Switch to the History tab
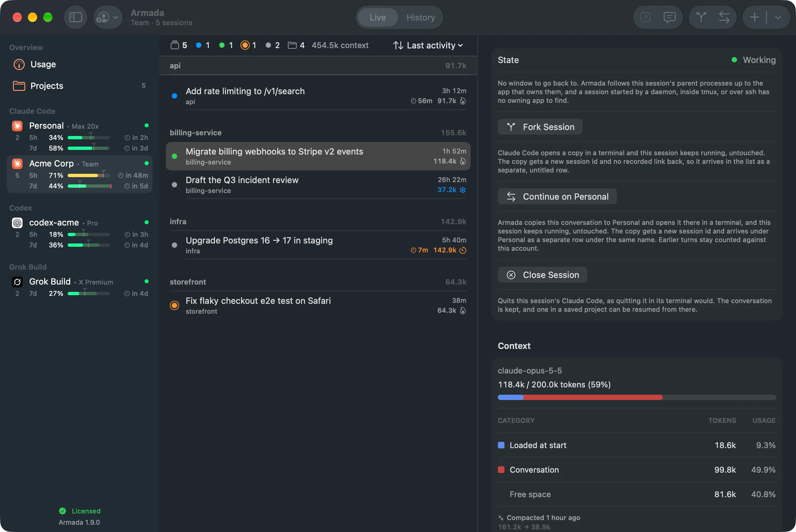The image size is (796, 532). [x=421, y=17]
